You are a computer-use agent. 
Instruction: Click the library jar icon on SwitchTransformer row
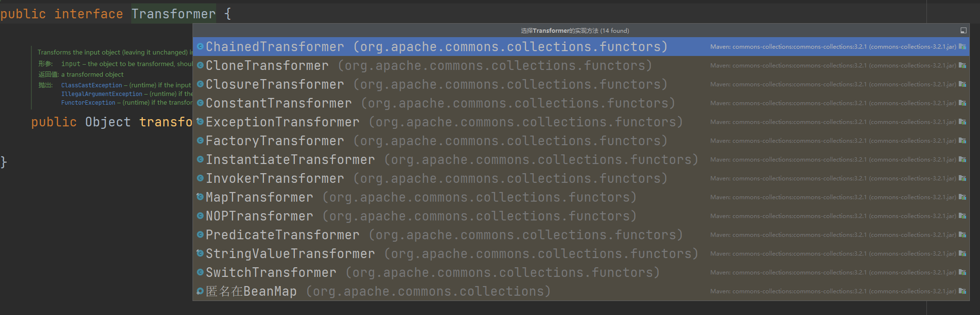point(962,273)
